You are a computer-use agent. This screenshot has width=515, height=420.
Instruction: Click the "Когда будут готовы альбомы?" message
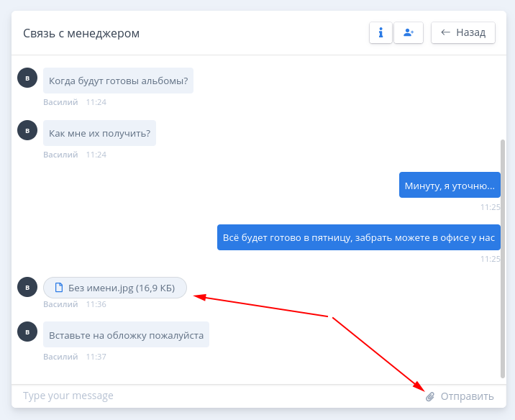coord(118,81)
